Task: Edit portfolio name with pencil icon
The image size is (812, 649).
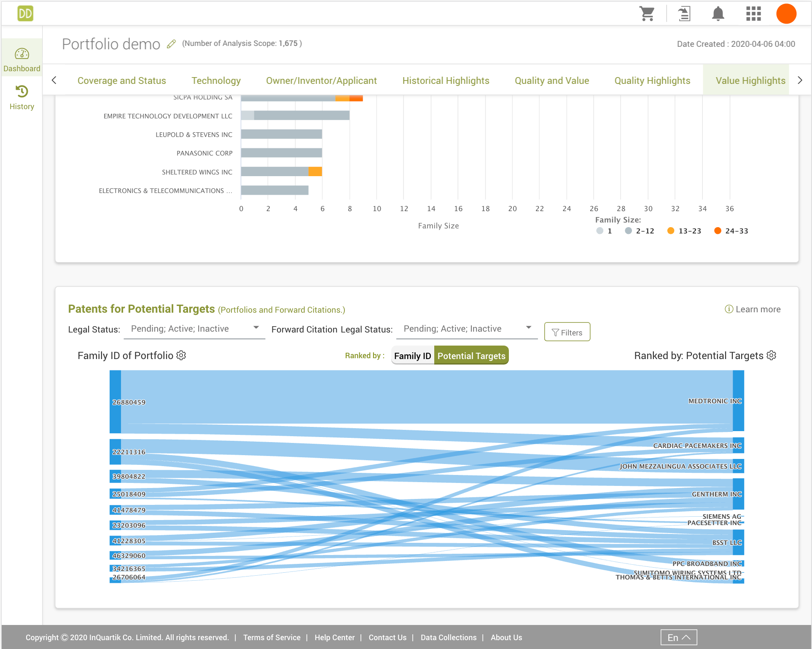Action: (171, 44)
